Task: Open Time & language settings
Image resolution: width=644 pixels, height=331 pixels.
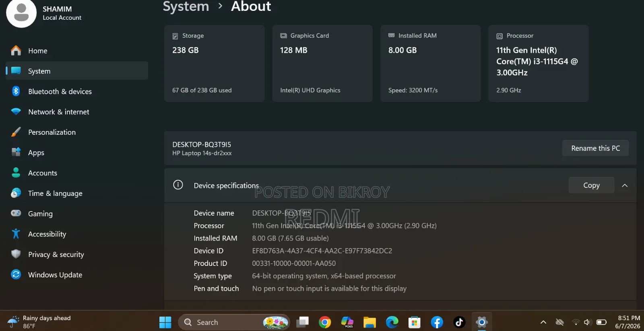Action: 76,193
